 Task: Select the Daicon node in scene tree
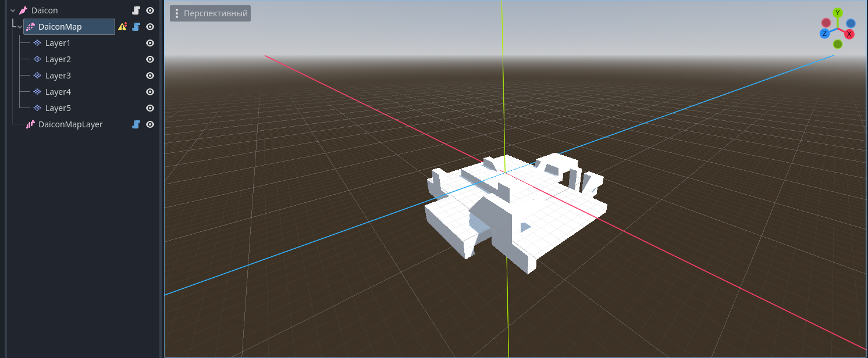[x=45, y=10]
